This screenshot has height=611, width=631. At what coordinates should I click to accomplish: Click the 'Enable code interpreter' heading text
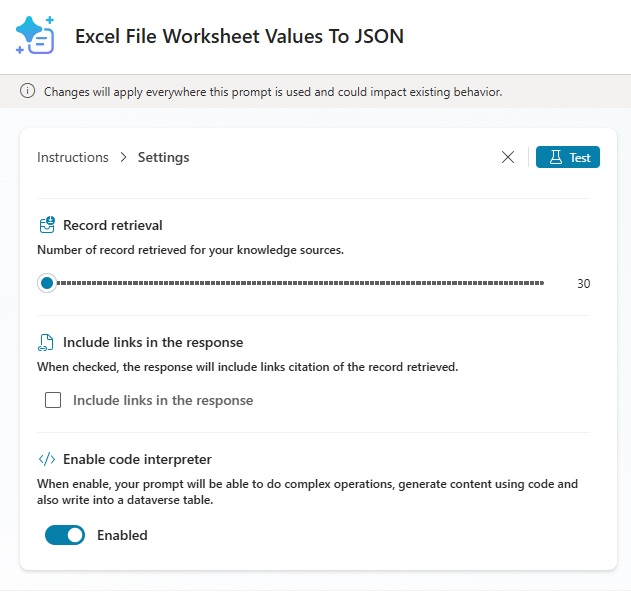click(x=137, y=460)
